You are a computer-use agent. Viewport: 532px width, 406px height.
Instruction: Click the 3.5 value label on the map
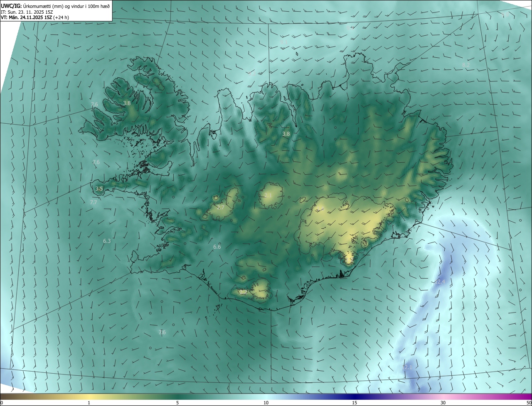[x=99, y=189]
